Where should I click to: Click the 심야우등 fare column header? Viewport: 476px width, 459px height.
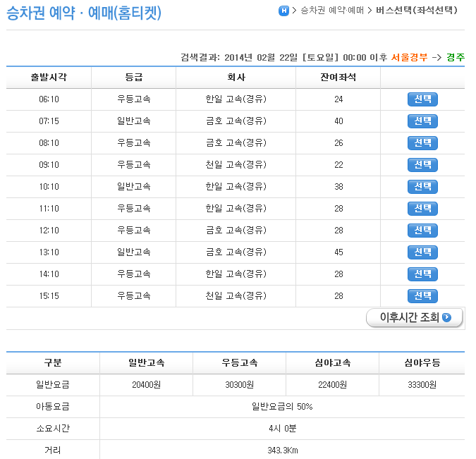click(422, 362)
